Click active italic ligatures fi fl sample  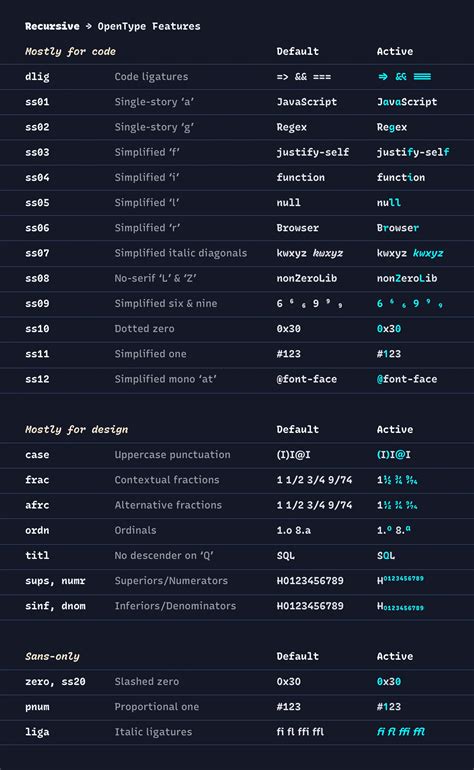pyautogui.click(x=401, y=732)
